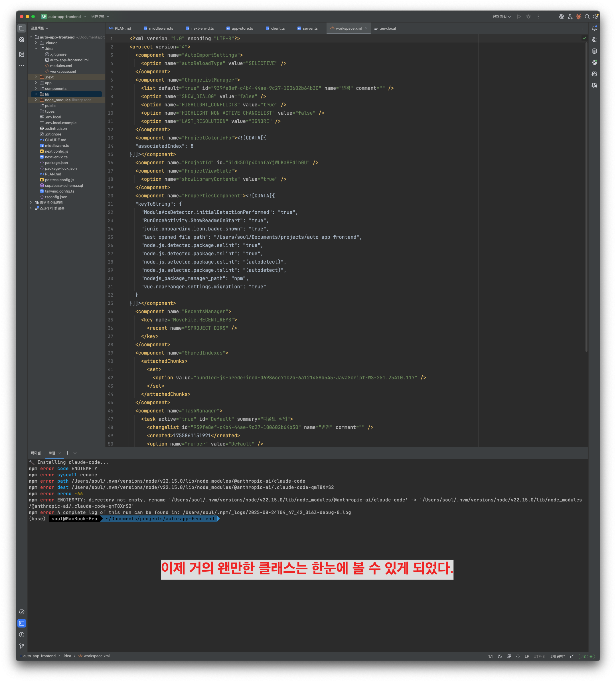
Task: Toggle the Terminal tool window button
Action: tap(22, 623)
